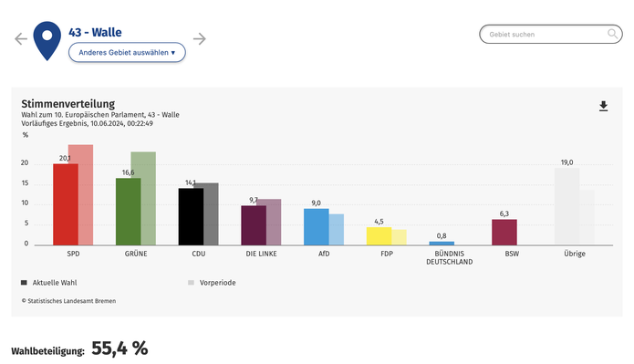Click the search magnifier icon
This screenshot has height=364, width=634.
(613, 34)
